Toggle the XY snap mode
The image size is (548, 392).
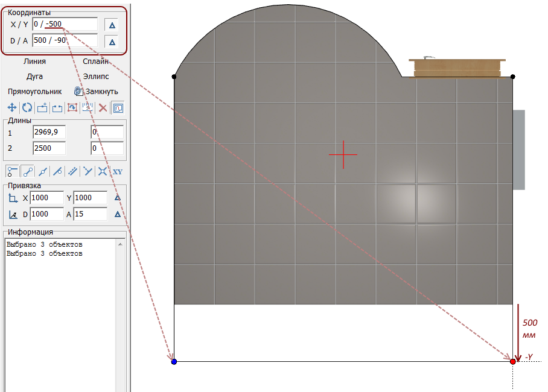(x=118, y=171)
